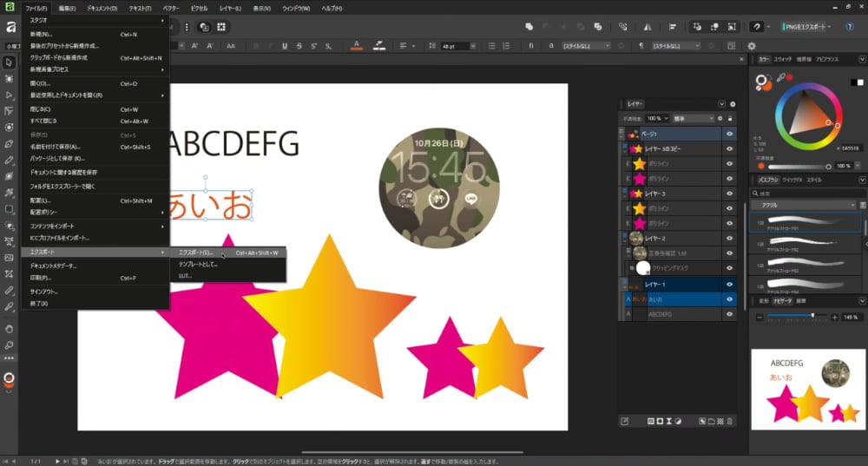Open the text settings gear icon
The height and width of the screenshot is (466, 868).
(x=752, y=46)
